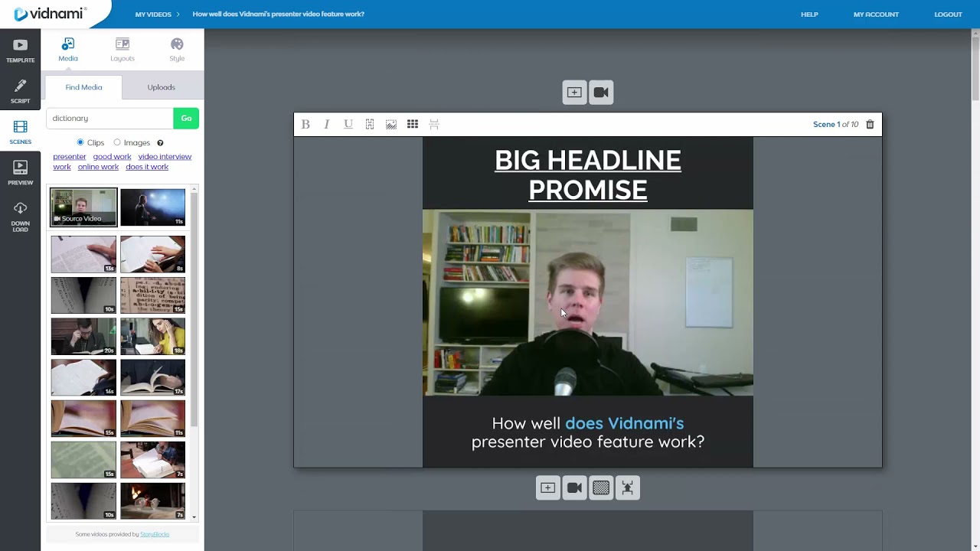This screenshot has height=551, width=980.
Task: Open MY ACCOUNT menu
Action: pos(876,15)
